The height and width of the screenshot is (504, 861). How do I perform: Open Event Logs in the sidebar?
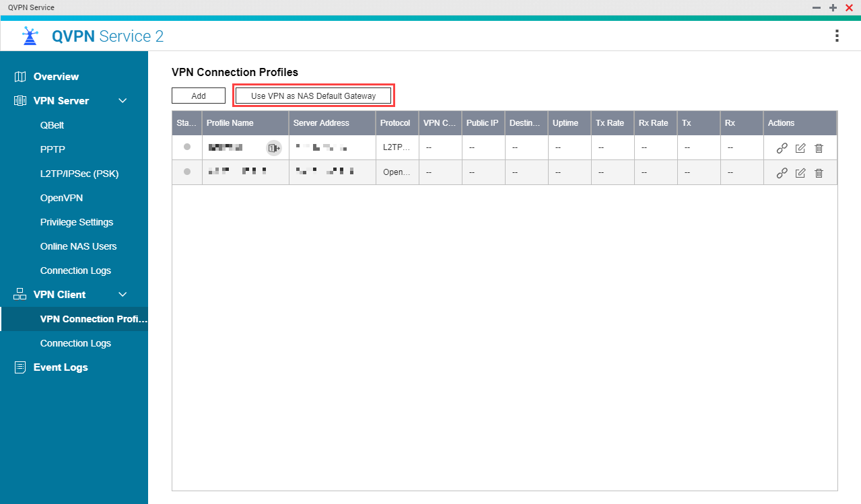click(61, 367)
